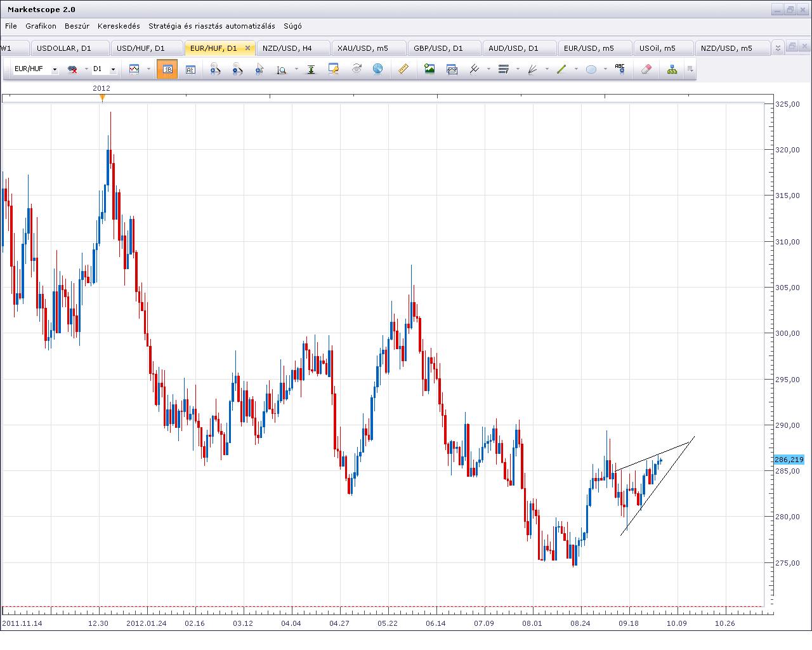Select the Fibonacci levels tool
The image size is (812, 650).
pyautogui.click(x=504, y=69)
